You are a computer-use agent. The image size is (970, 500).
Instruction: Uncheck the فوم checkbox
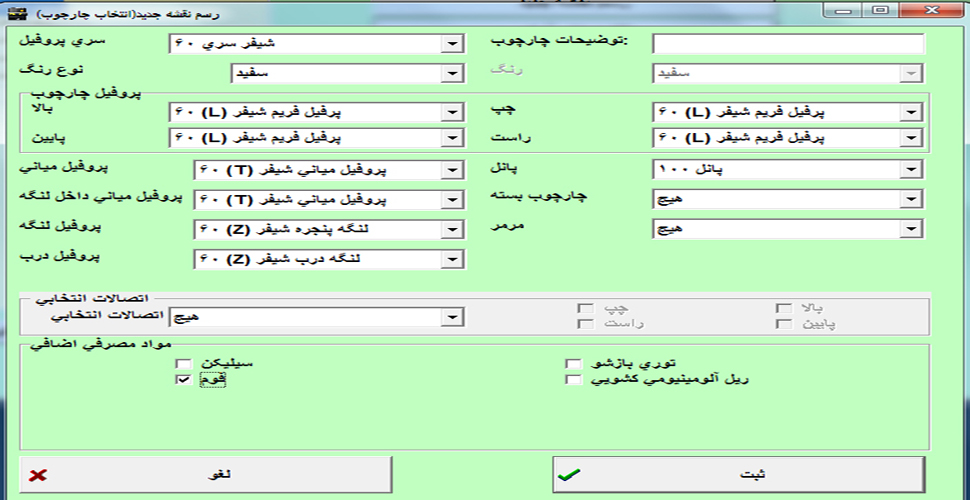point(183,381)
